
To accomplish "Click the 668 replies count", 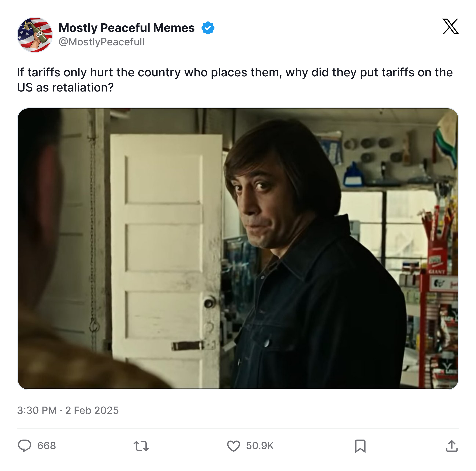I will coord(47,446).
